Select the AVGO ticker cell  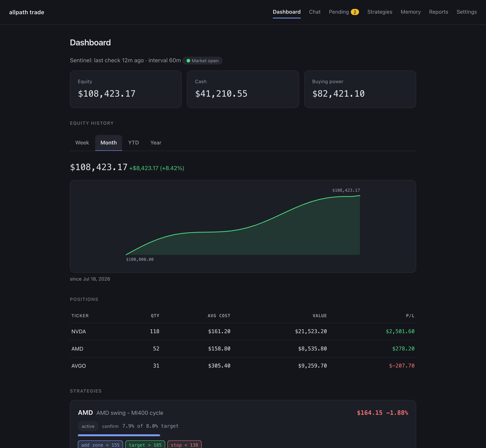click(x=79, y=366)
